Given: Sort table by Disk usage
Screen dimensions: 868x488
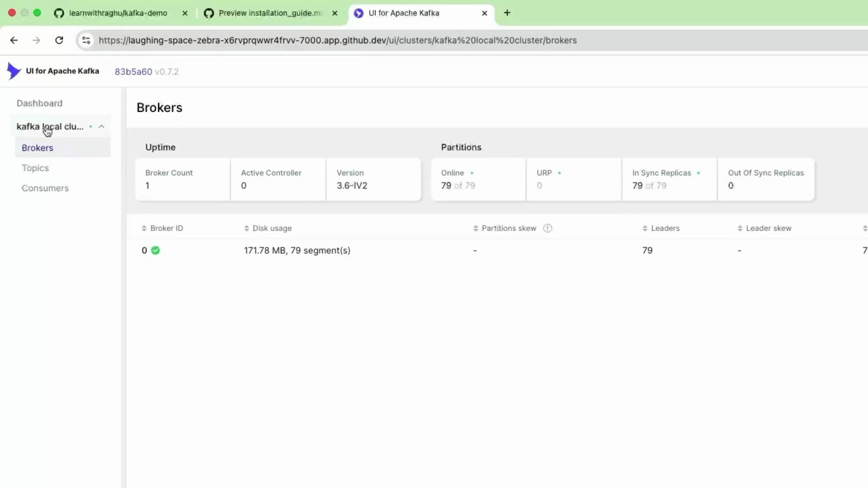Looking at the screenshot, I should (268, 228).
